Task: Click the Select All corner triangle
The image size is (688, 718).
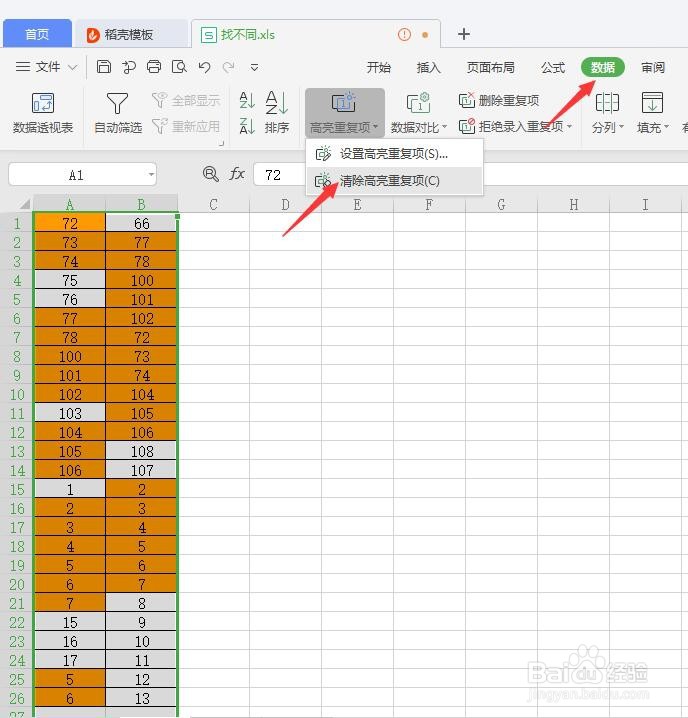Action: [x=24, y=204]
